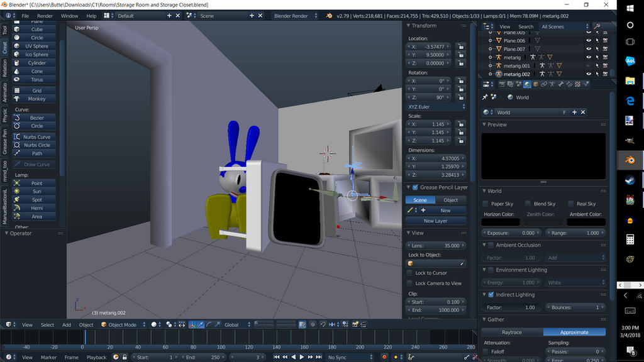Open the File menu
The image size is (644, 362).
click(x=25, y=16)
